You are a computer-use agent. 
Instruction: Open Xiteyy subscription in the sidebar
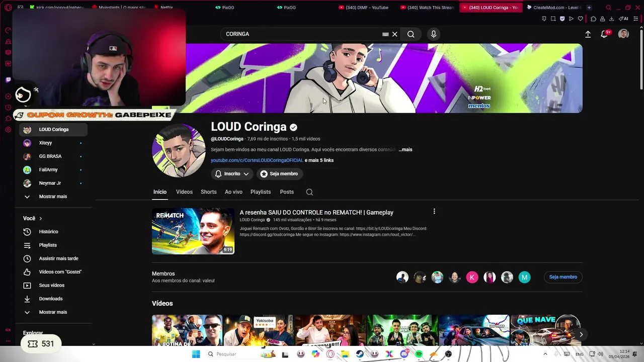[53, 143]
